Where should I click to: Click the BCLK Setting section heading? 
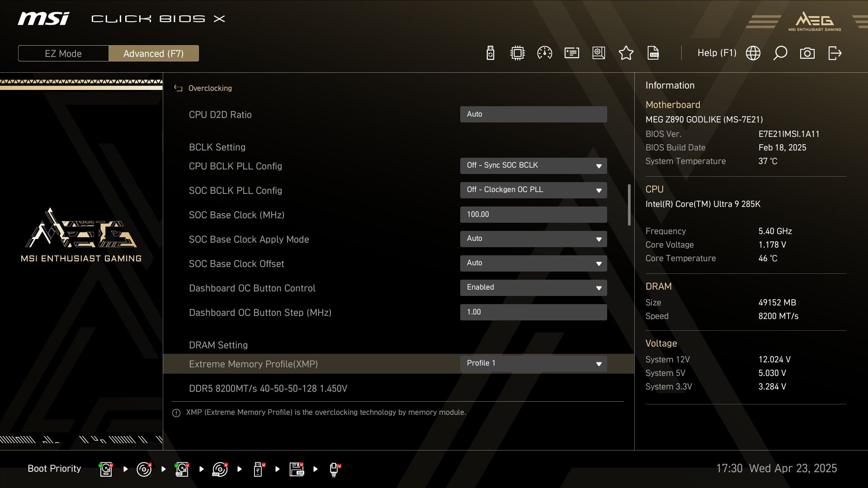(217, 147)
